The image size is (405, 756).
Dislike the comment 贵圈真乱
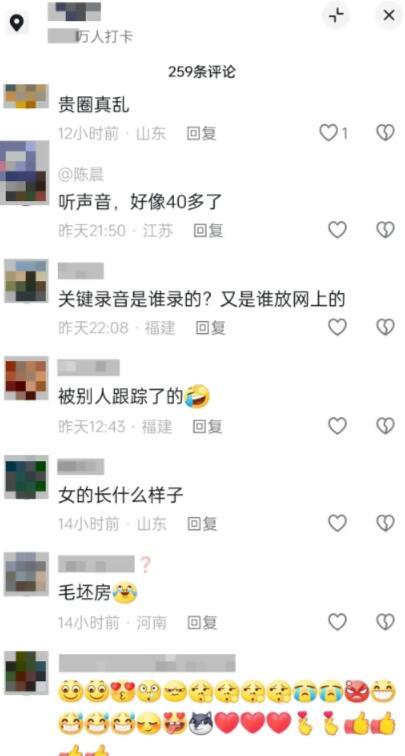tap(385, 133)
